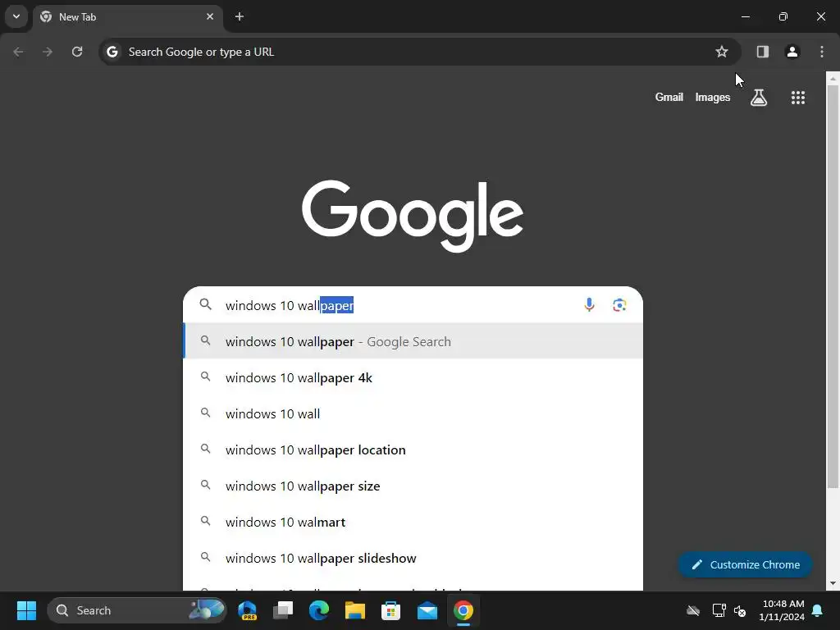Open Chrome three-dot menu
The height and width of the screenshot is (630, 840).
[x=822, y=52]
